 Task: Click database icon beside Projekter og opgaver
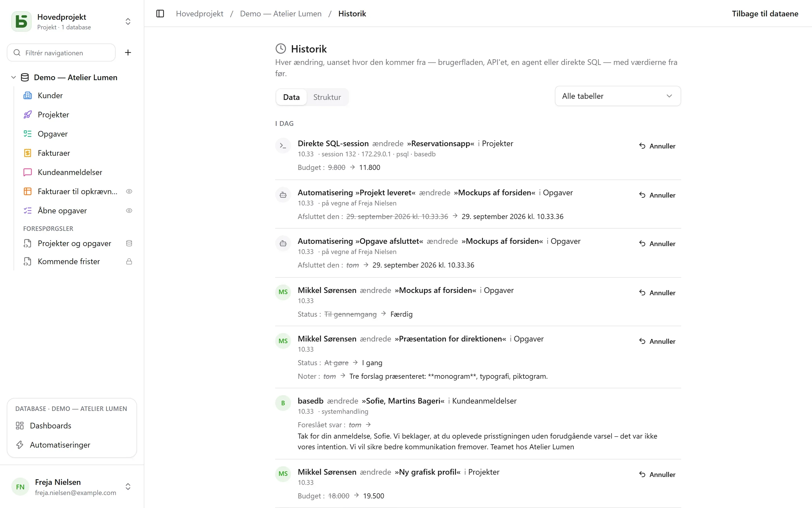[x=129, y=243]
